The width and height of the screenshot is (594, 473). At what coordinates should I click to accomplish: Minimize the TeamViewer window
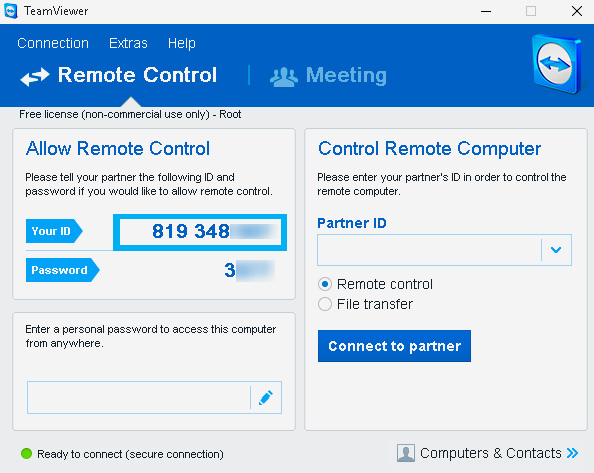coord(486,11)
